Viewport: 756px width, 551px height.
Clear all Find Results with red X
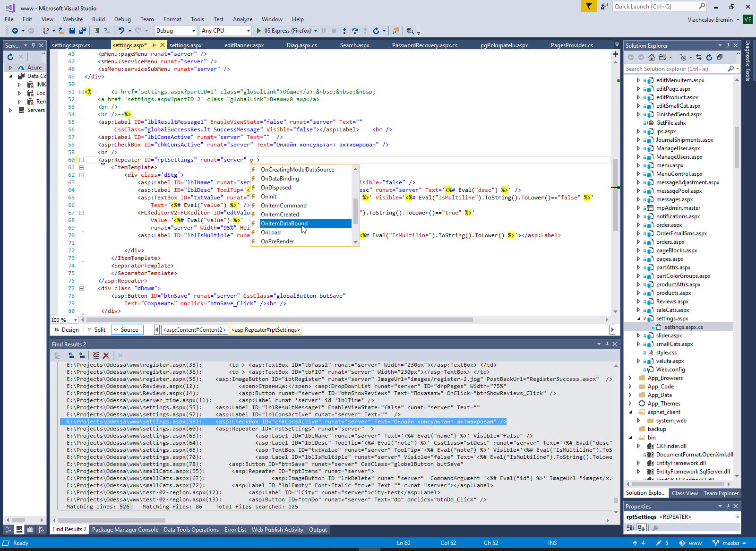[106, 355]
